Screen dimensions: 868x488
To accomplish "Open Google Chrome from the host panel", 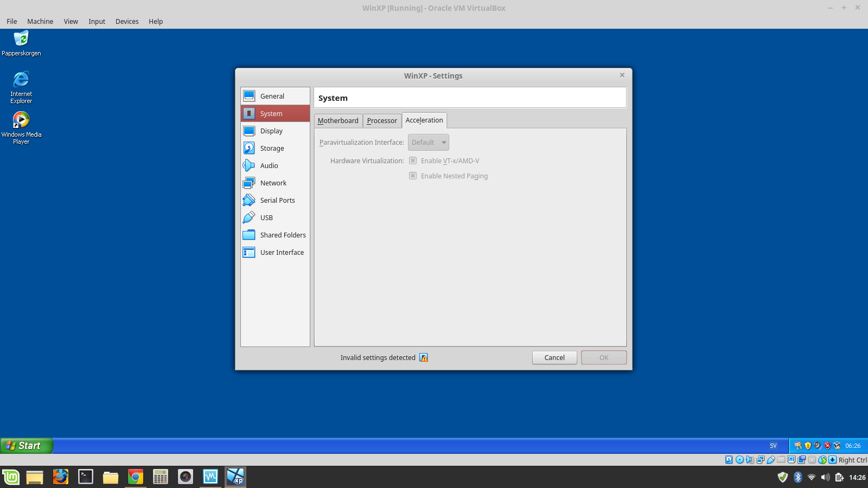I will (136, 477).
